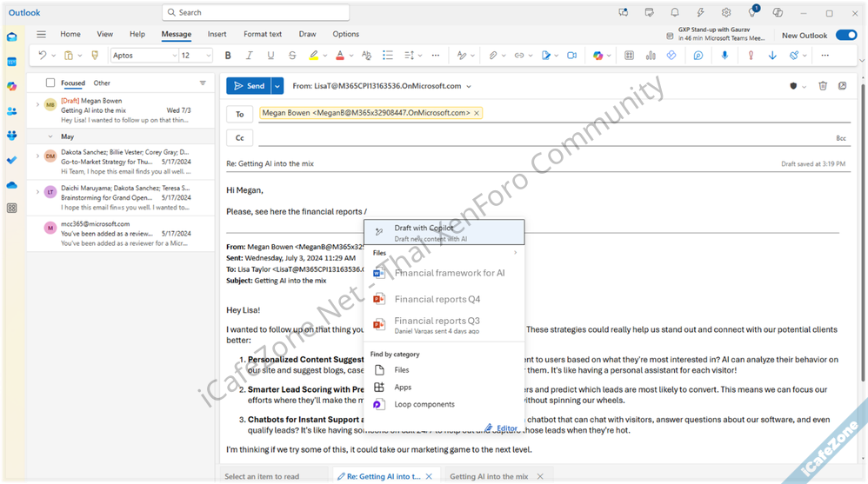Open the font color picker arrow

click(351, 56)
